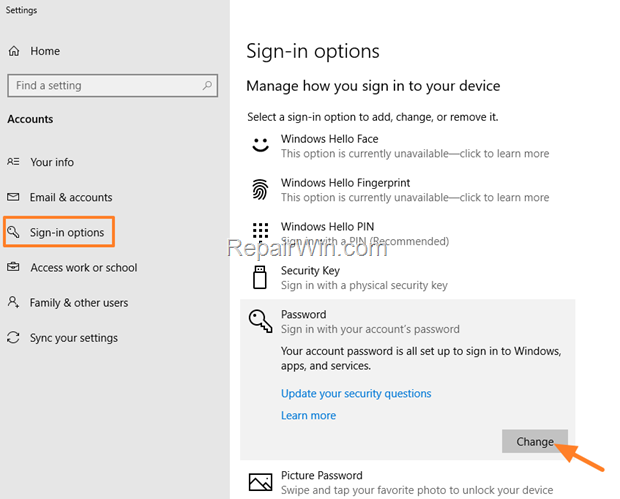Click Face's 'currently unavailable' learn more text
Image resolution: width=620 pixels, height=499 pixels.
[x=415, y=153]
